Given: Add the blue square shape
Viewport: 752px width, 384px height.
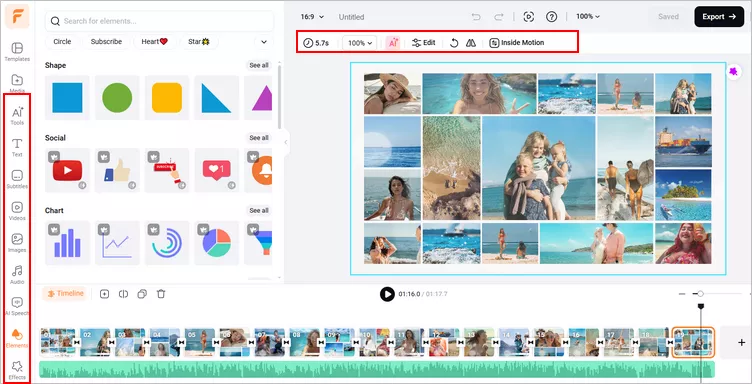Looking at the screenshot, I should 67,97.
